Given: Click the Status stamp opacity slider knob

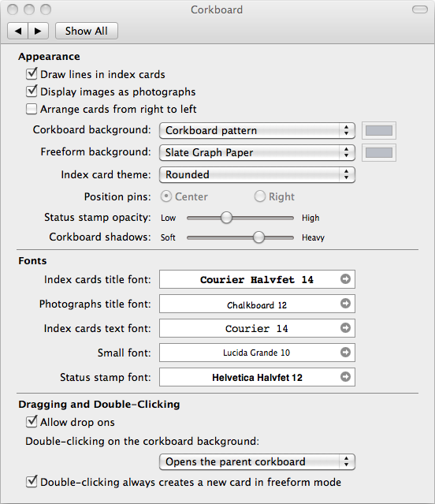Looking at the screenshot, I should (x=226, y=218).
